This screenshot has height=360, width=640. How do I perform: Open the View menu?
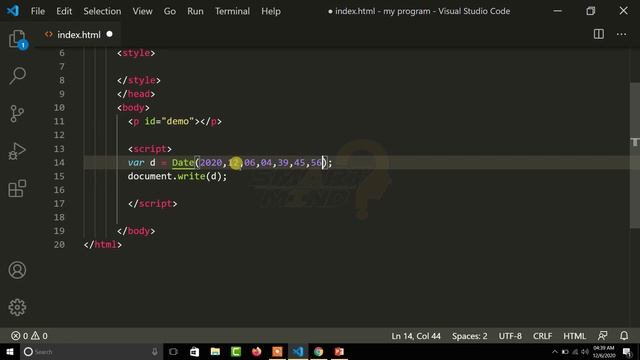click(142, 11)
